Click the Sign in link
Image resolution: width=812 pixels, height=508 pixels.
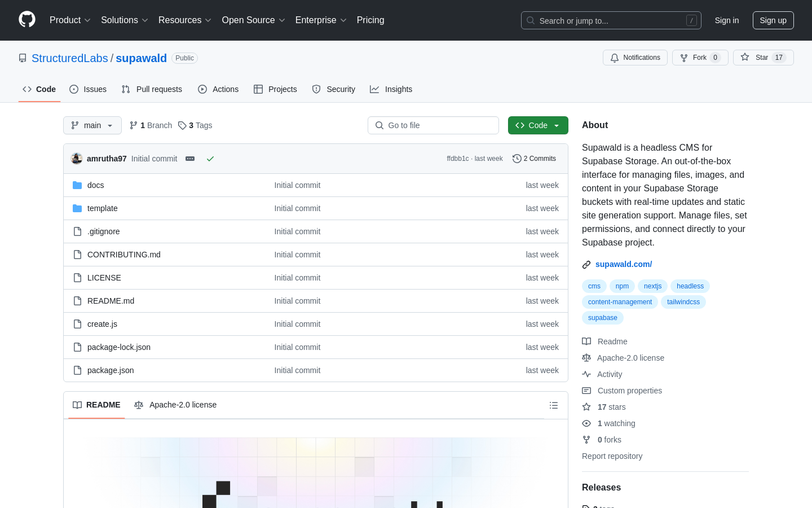(x=727, y=20)
